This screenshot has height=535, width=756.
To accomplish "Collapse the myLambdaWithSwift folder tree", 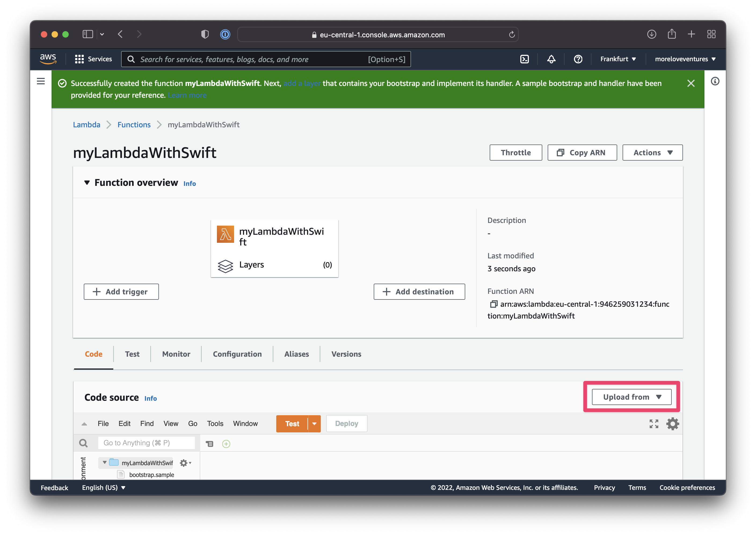I will [104, 462].
